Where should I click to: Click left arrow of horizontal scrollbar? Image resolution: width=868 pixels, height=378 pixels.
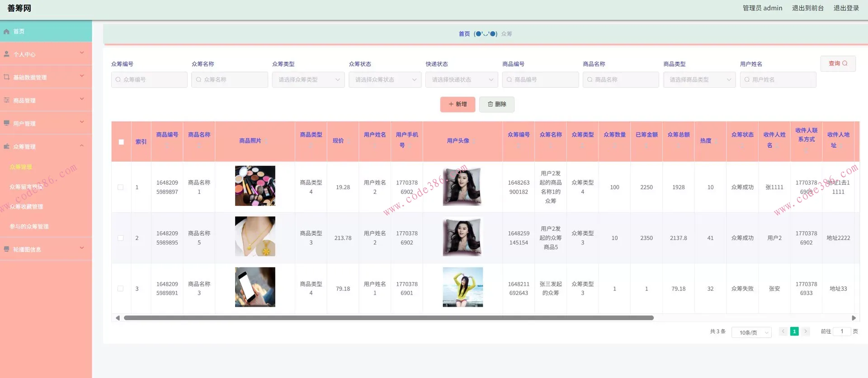coord(118,318)
